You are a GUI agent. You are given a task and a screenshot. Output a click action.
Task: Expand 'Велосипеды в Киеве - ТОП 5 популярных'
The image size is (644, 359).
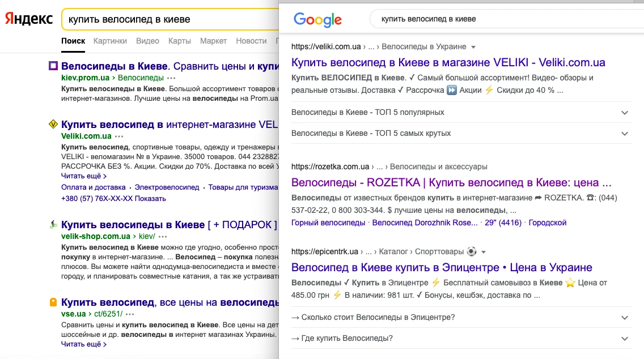pos(461,113)
